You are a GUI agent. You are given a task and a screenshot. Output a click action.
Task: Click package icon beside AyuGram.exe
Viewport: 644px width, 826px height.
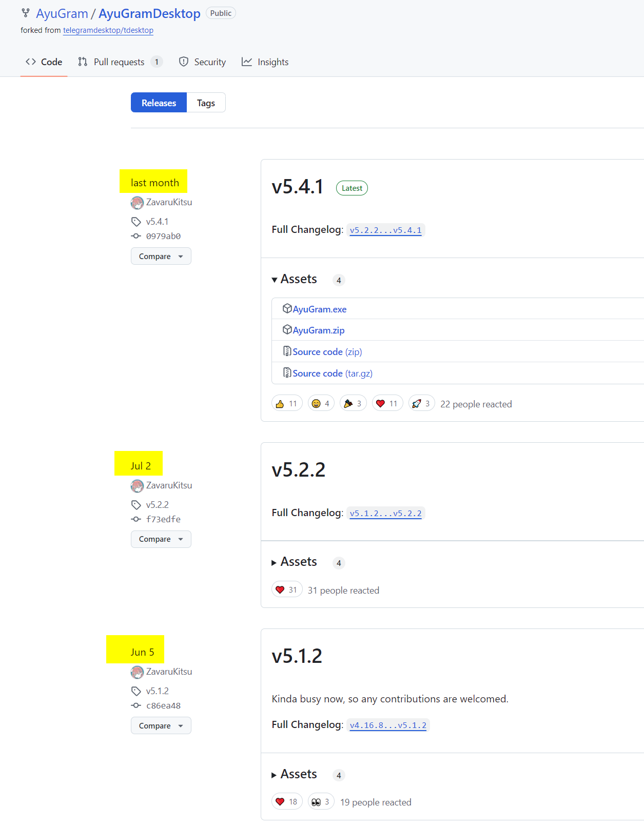(x=287, y=308)
